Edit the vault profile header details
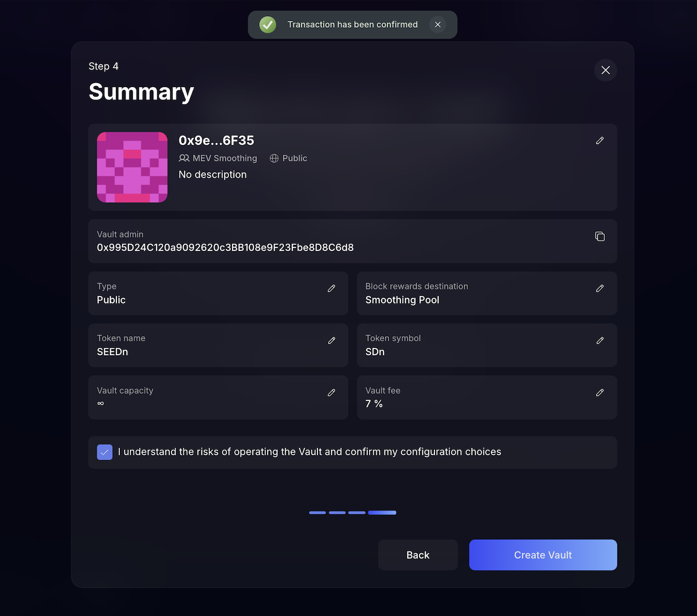 [x=600, y=141]
